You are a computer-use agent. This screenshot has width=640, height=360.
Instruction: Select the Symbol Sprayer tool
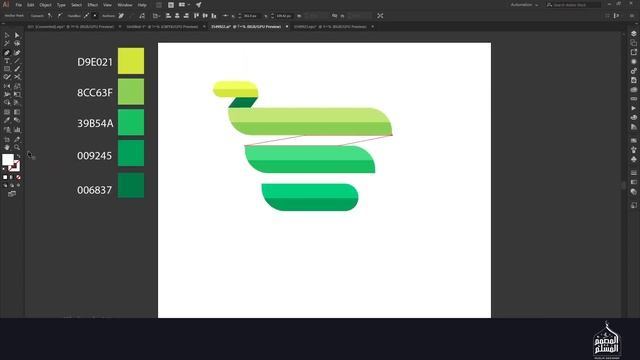click(x=7, y=130)
